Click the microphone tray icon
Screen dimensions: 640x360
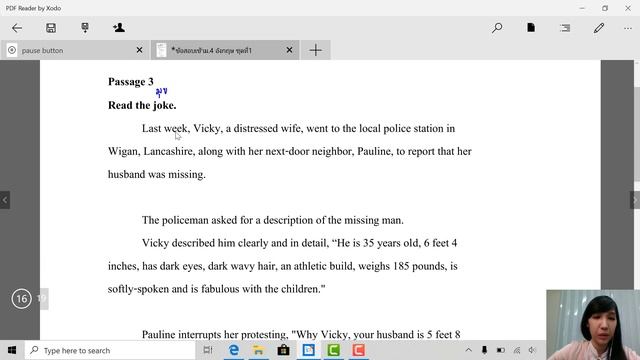coord(484,350)
